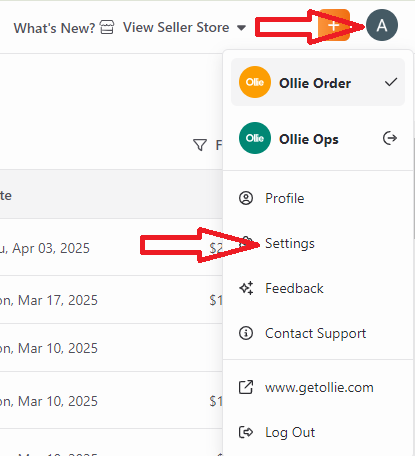
Task: Expand the View Seller Store dropdown arrow
Action: [x=241, y=28]
